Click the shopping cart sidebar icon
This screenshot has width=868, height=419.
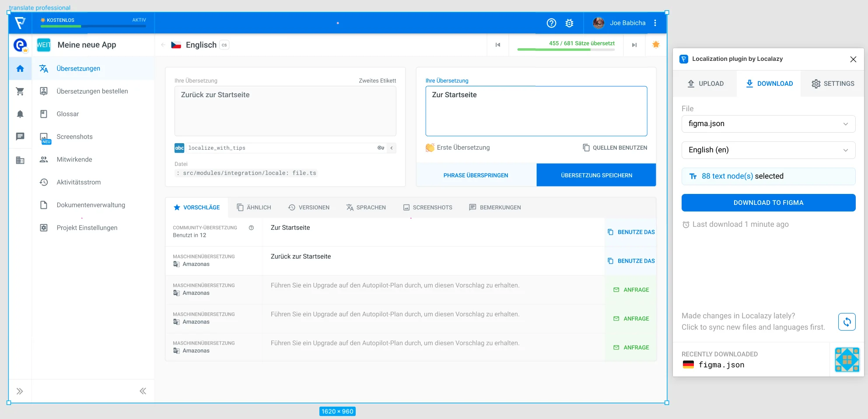[20, 92]
